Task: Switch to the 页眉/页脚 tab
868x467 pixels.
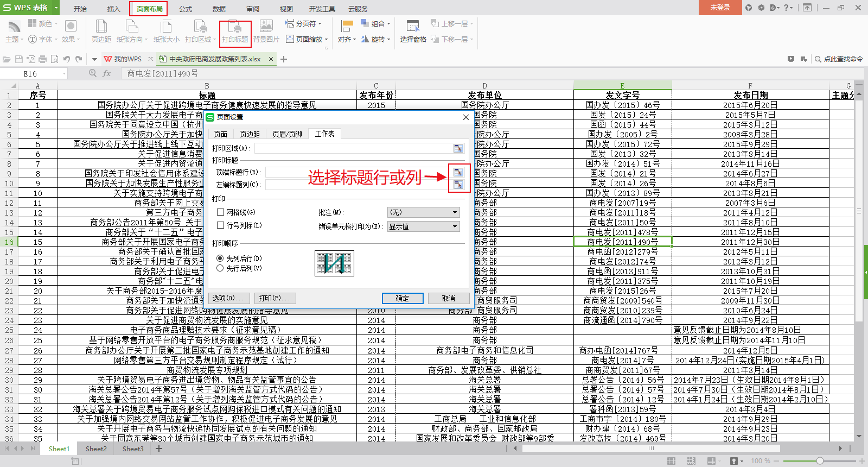Action: coord(287,134)
